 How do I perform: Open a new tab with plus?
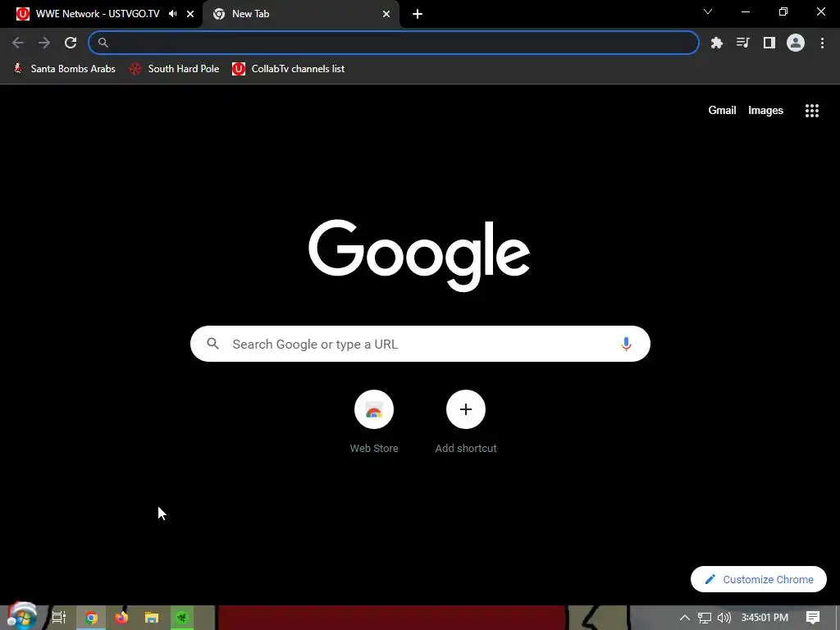coord(418,14)
